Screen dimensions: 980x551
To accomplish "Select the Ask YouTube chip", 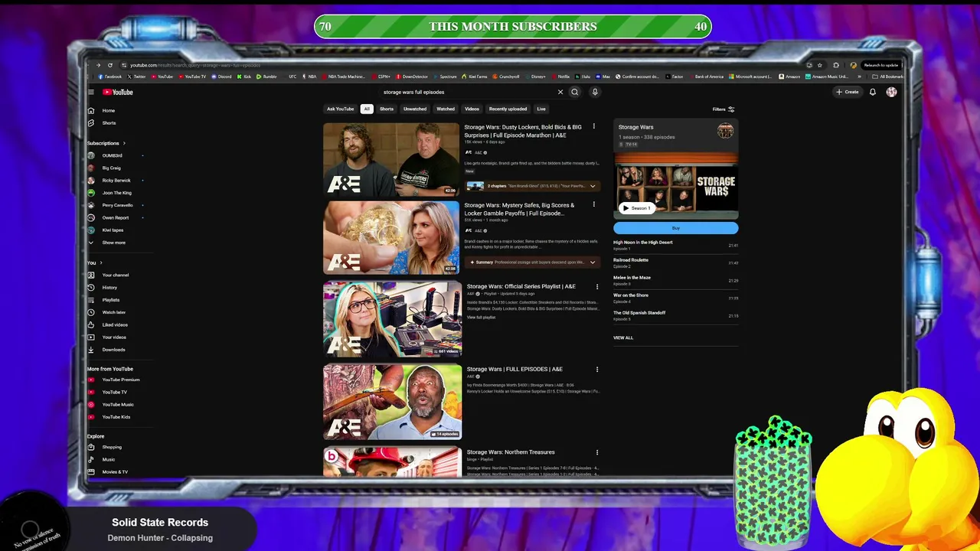I will point(341,109).
